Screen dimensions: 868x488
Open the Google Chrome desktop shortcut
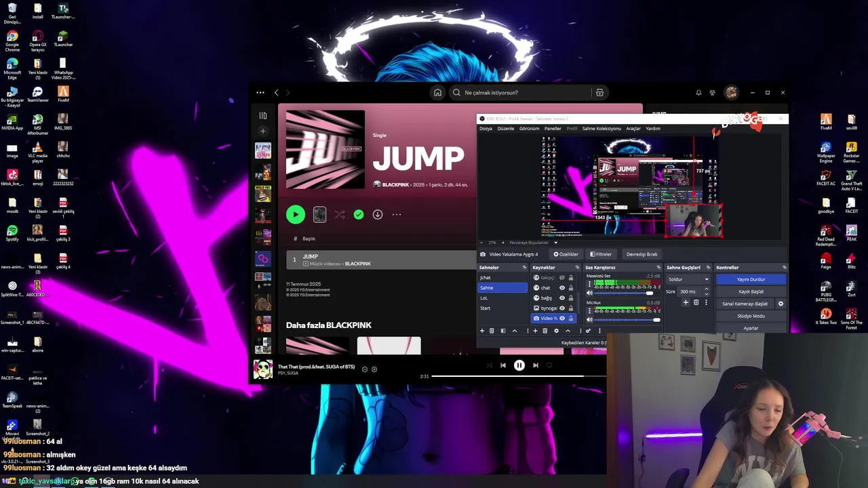[12, 41]
